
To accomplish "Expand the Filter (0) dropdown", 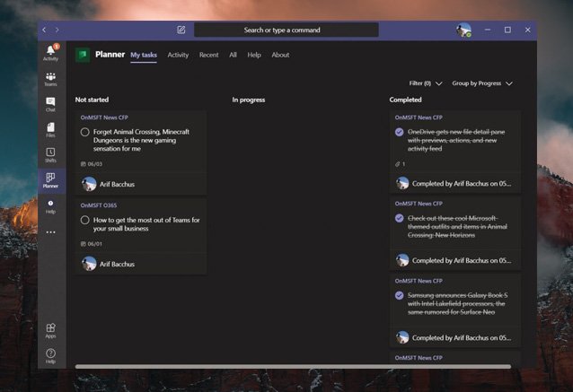I will point(426,83).
